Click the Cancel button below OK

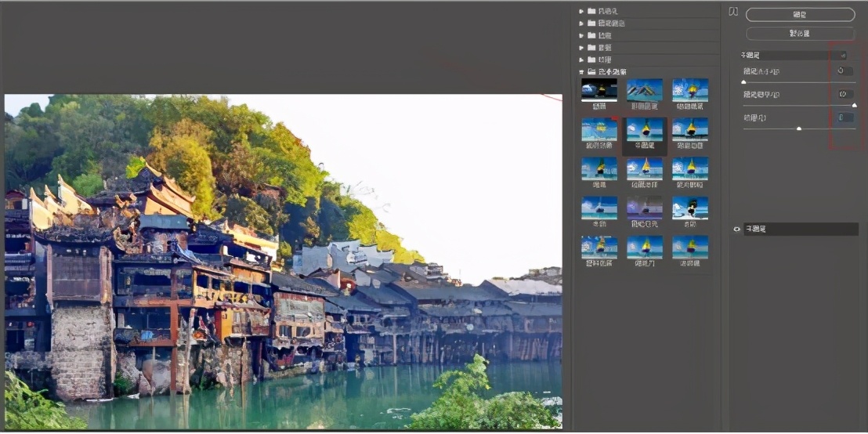pyautogui.click(x=800, y=34)
